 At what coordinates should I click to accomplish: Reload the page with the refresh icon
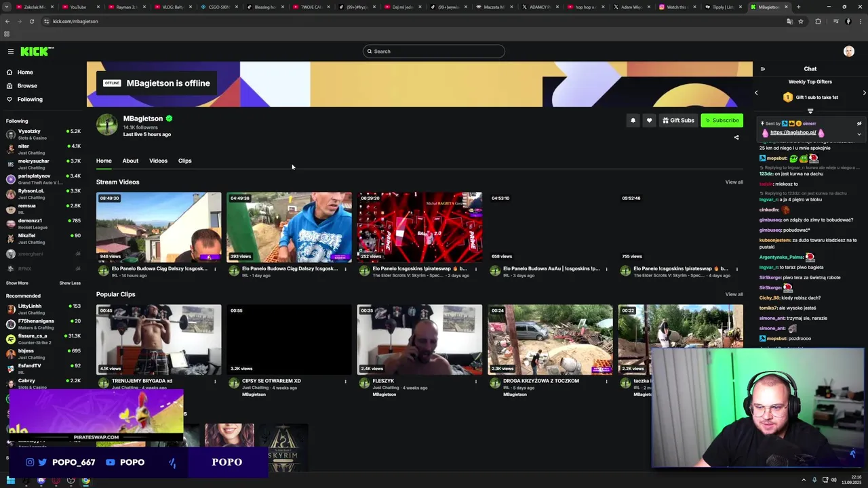coord(32,21)
